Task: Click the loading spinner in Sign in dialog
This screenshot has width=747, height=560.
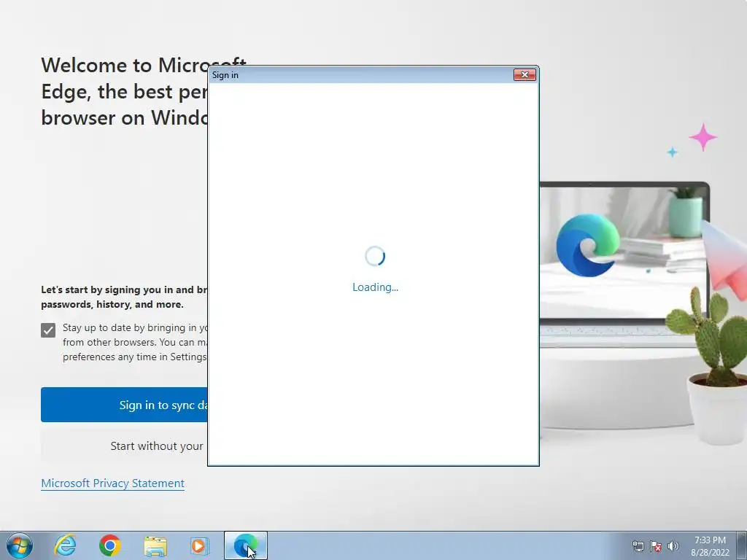Action: (375, 256)
